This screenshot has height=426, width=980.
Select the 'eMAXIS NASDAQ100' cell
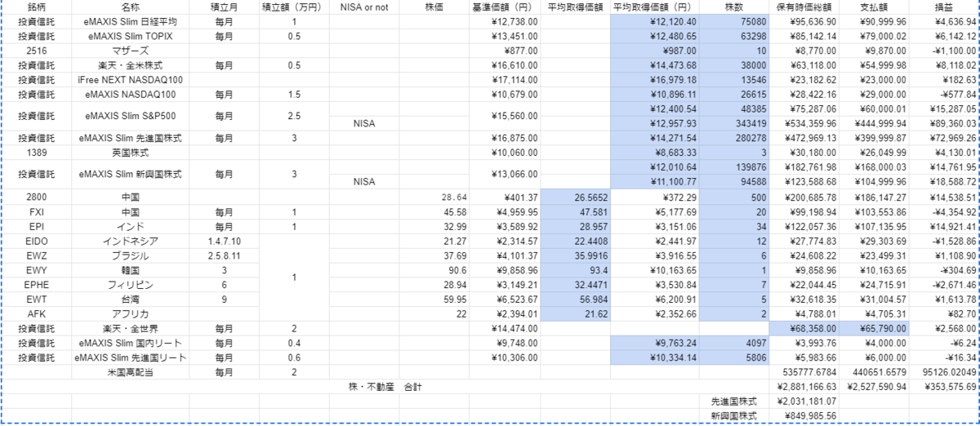[x=131, y=95]
